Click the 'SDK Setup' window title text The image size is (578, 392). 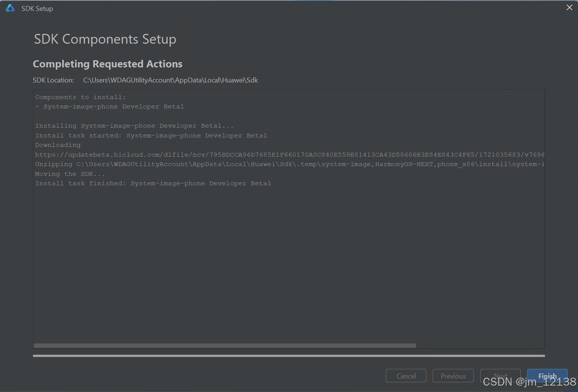click(37, 8)
